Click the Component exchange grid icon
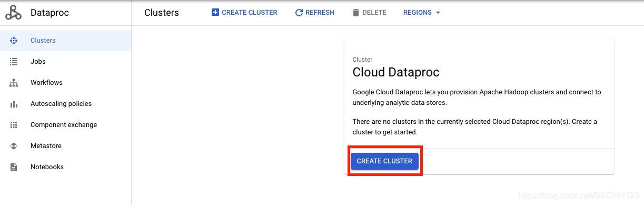The width and height of the screenshot is (644, 205). pos(14,125)
